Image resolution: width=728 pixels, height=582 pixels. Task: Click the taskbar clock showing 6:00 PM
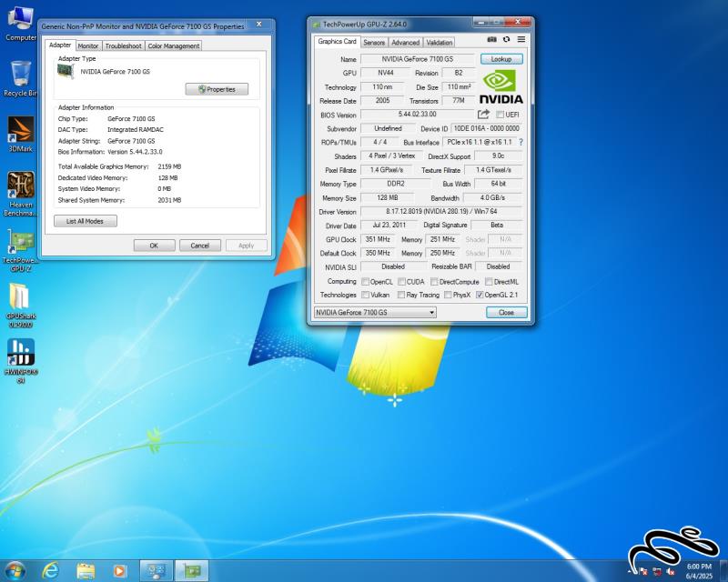coord(699,571)
